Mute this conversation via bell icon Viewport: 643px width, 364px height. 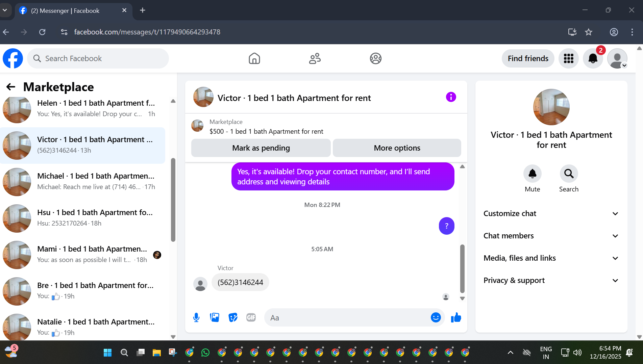532,174
